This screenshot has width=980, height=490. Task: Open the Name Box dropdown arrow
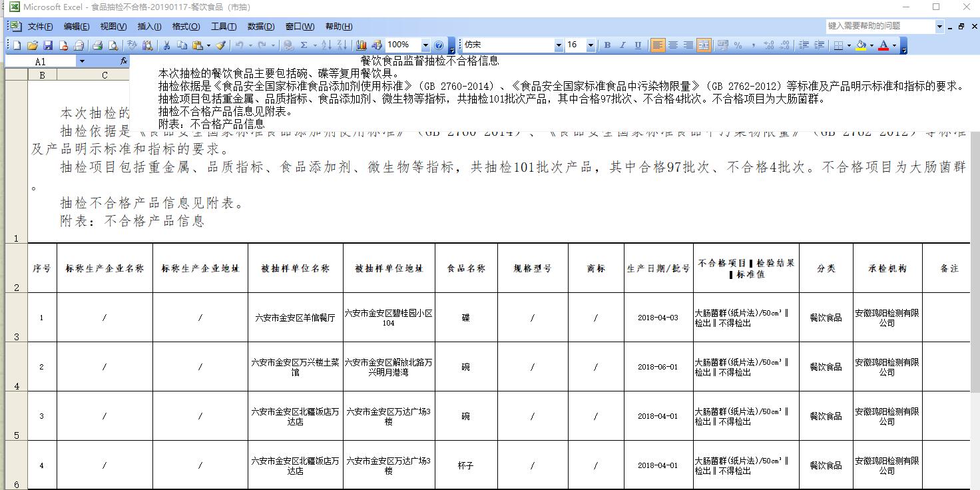click(82, 61)
